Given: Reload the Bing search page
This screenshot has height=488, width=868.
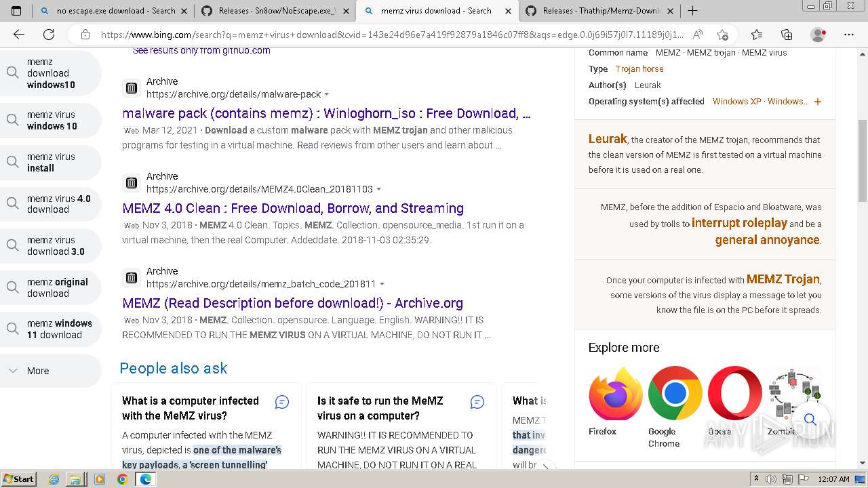Looking at the screenshot, I should 49,35.
